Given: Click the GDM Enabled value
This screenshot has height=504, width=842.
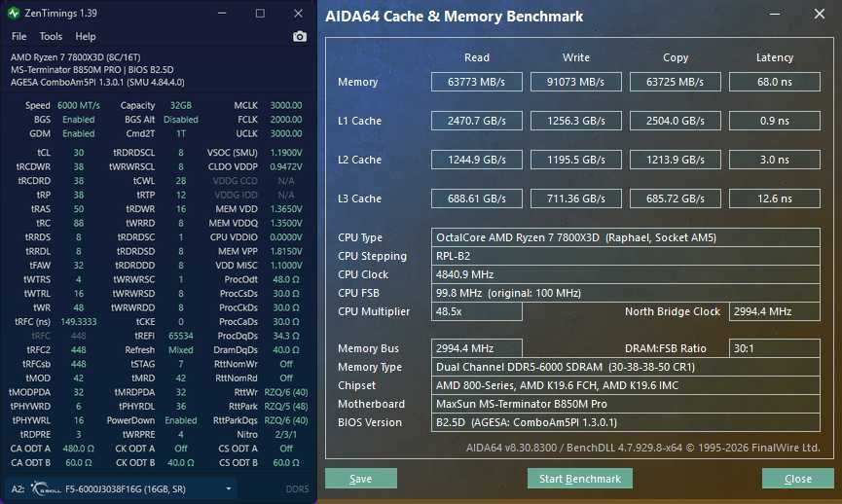Looking at the screenshot, I should (79, 133).
